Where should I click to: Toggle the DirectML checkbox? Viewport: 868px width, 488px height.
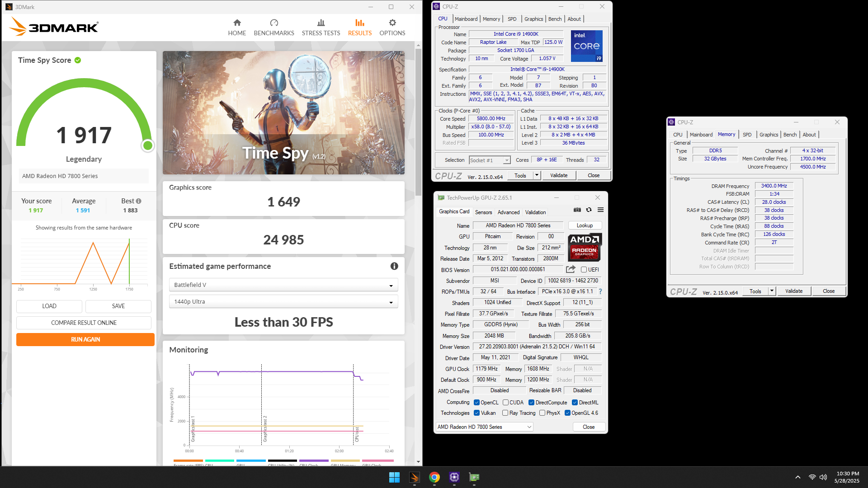click(575, 403)
